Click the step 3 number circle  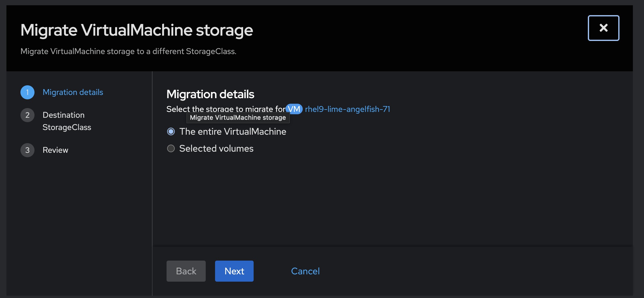coord(27,150)
